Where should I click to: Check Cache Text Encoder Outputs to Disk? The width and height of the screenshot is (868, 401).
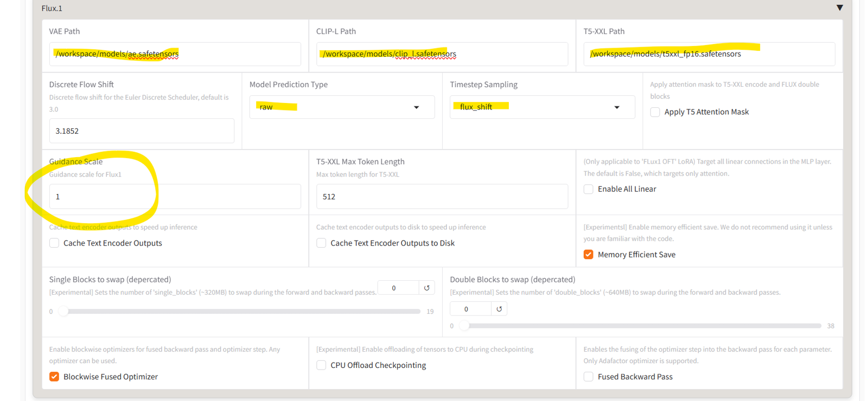point(321,243)
